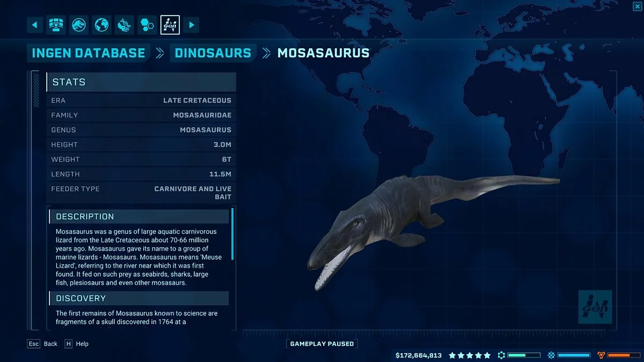The image size is (644, 362).
Task: Navigate back using the left arrow
Action: (x=35, y=25)
